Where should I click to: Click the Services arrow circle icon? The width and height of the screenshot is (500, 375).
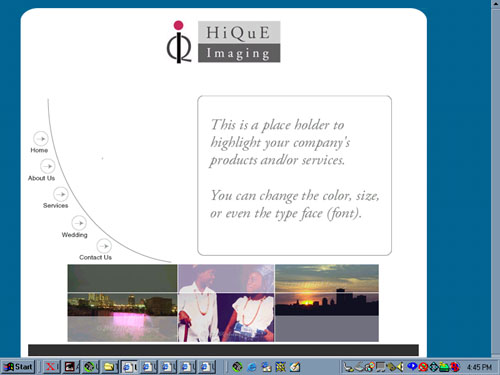point(61,194)
